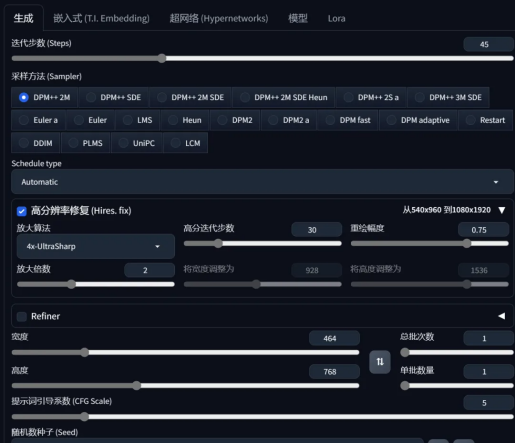The image size is (516, 444).
Task: Click the Steps slider handle
Action: pyautogui.click(x=162, y=59)
